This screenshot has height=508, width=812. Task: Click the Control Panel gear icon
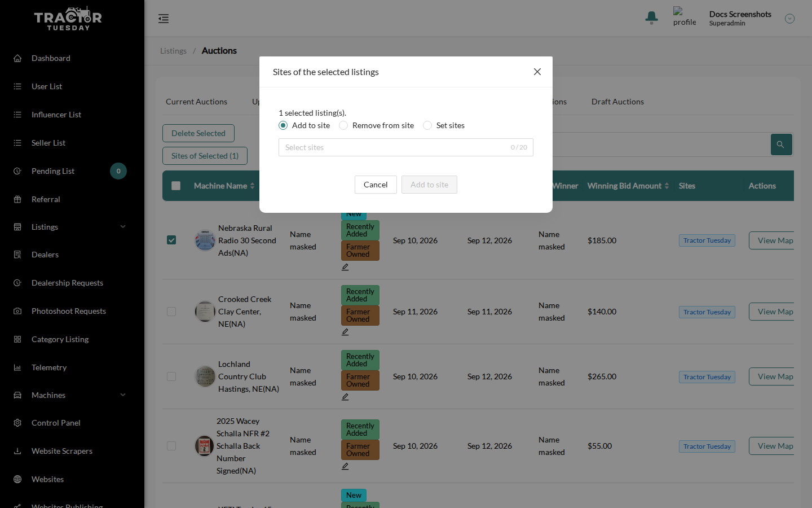point(17,423)
